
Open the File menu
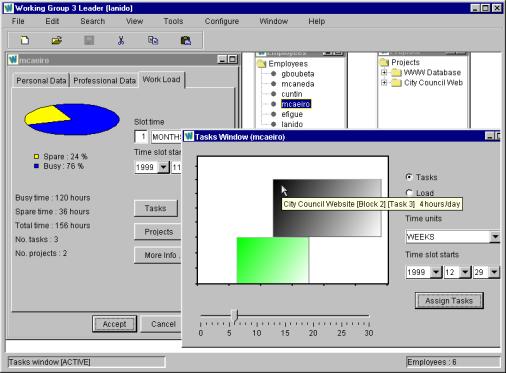[x=18, y=21]
